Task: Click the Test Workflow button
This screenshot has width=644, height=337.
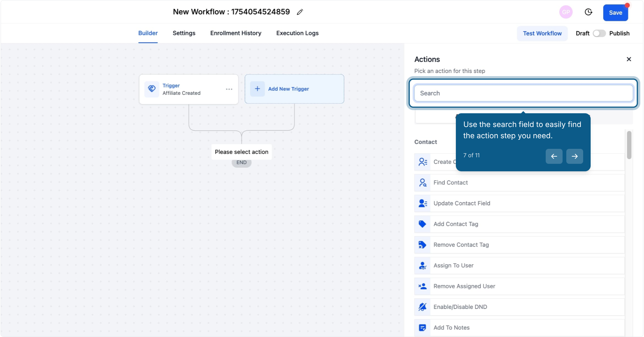Action: [x=542, y=33]
